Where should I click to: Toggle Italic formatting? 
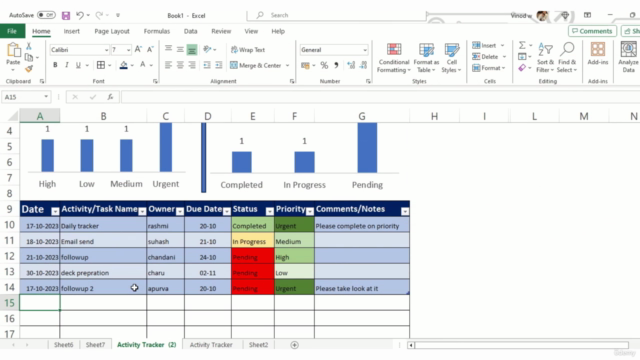[67, 65]
